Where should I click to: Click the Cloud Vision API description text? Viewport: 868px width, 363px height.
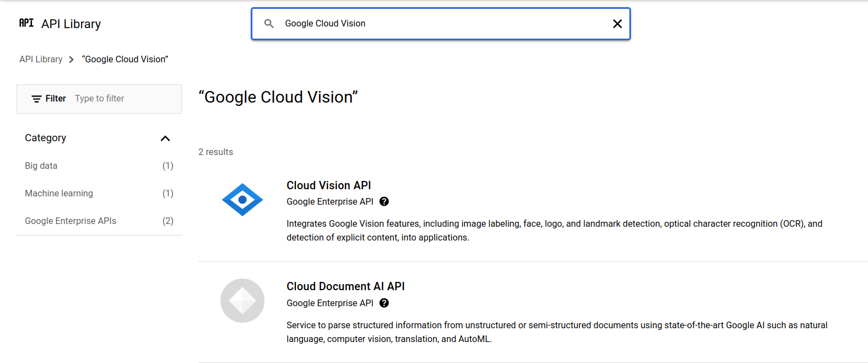(554, 231)
